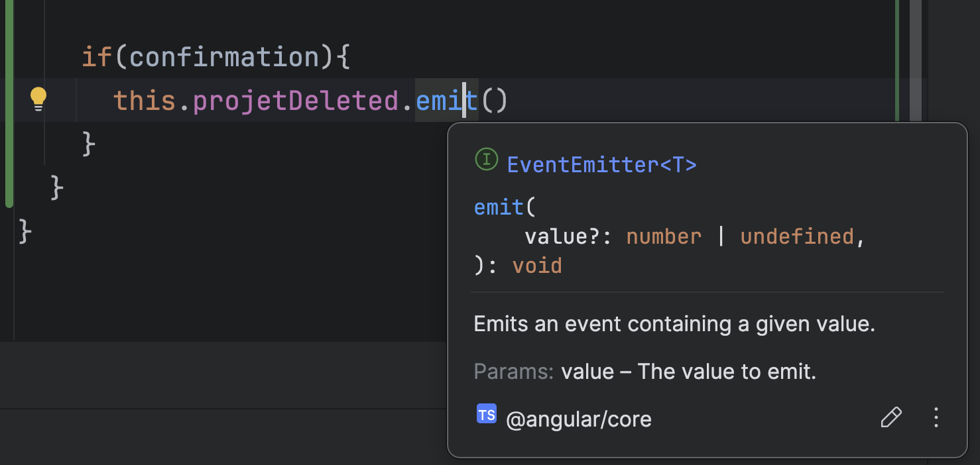Image resolution: width=980 pixels, height=465 pixels.
Task: Click the yellow lightbulb quick-fix icon
Action: pyautogui.click(x=38, y=99)
